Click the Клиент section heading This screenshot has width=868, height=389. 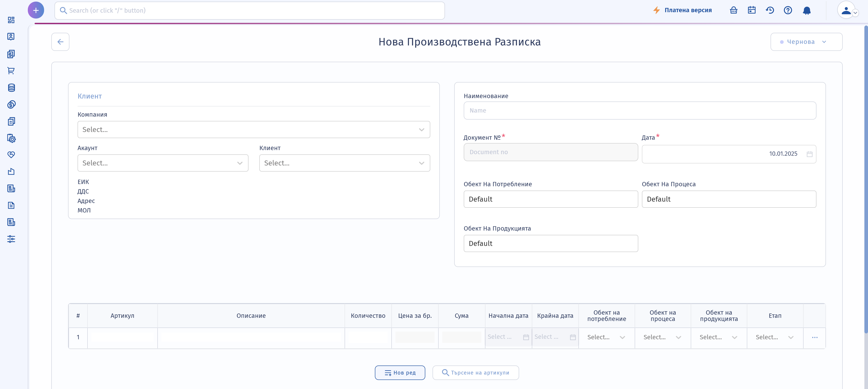[x=90, y=96]
